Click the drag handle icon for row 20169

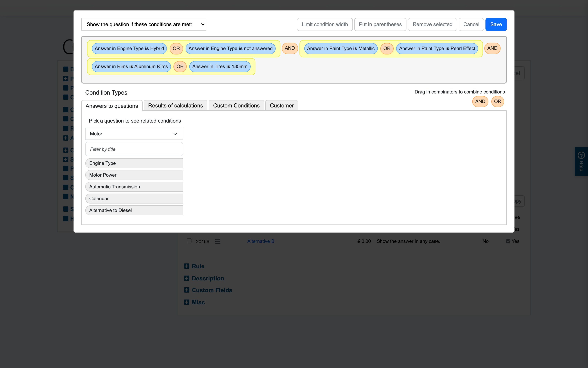(x=218, y=241)
